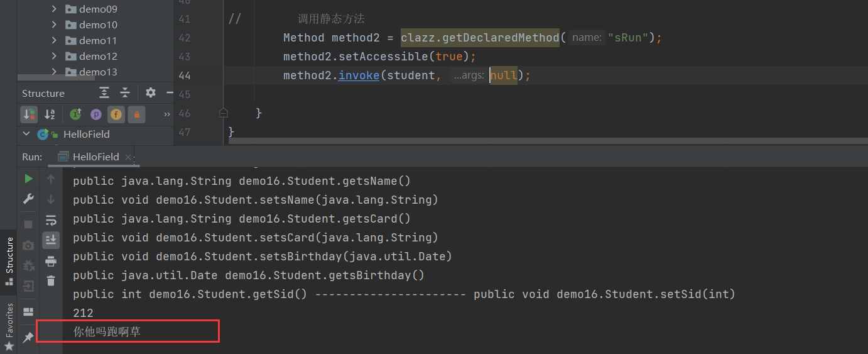The image size is (868, 354).
Task: Expand demo10 folder
Action: (x=54, y=25)
